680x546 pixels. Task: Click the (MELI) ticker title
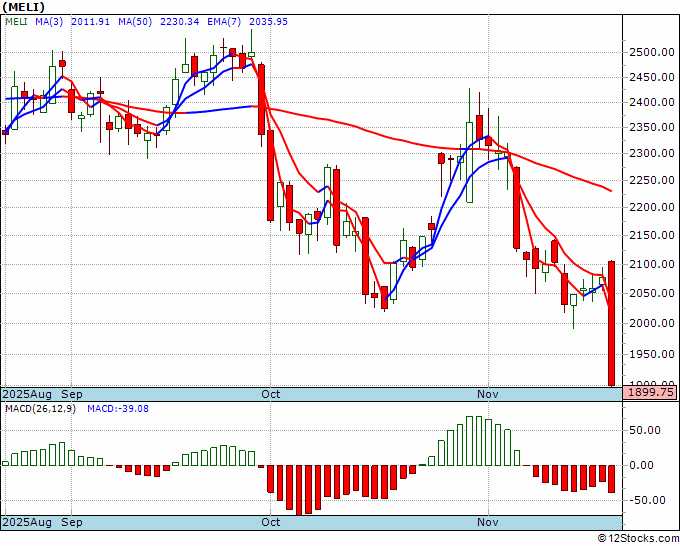pos(23,7)
